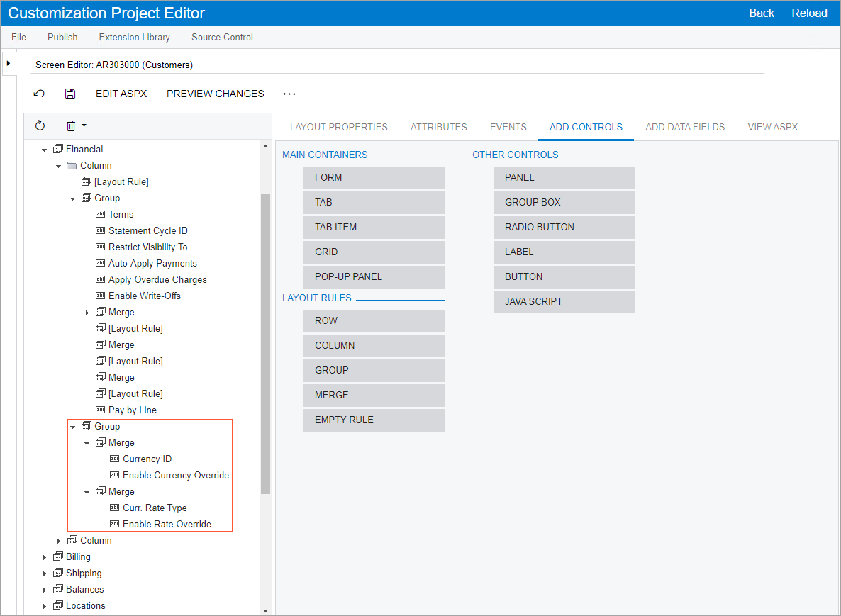
Task: Click the save disk icon
Action: coord(69,94)
